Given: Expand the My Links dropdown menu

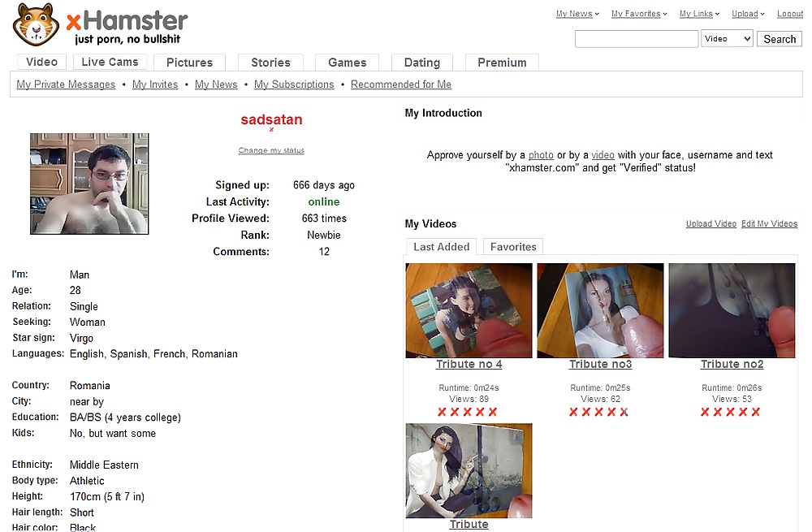Looking at the screenshot, I should pos(700,14).
